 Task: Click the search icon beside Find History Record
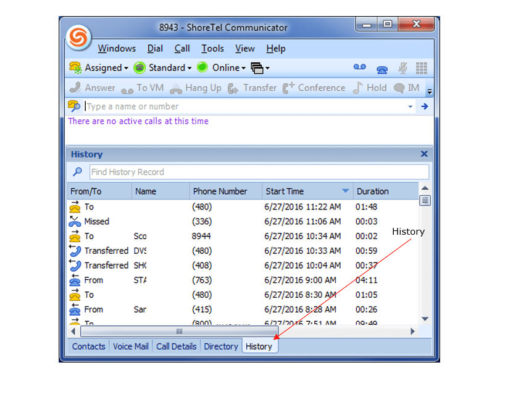[x=77, y=172]
